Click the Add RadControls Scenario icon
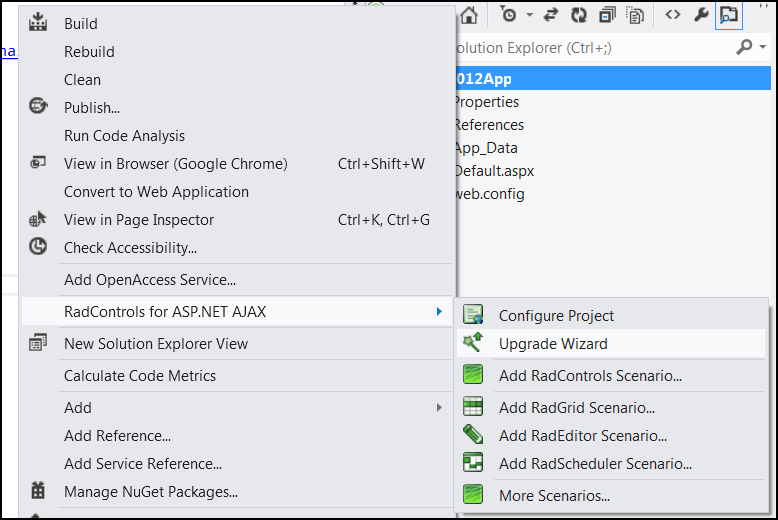Screen dimensions: 778x520 (x=473, y=374)
